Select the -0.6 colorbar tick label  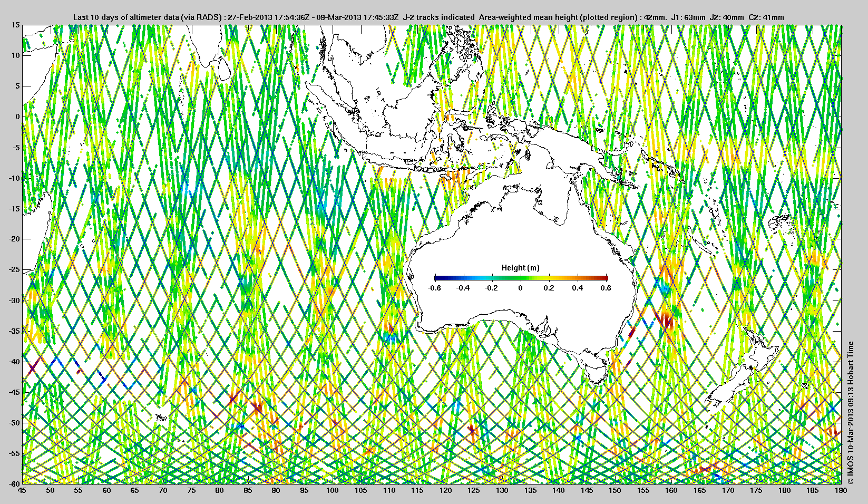pos(434,288)
